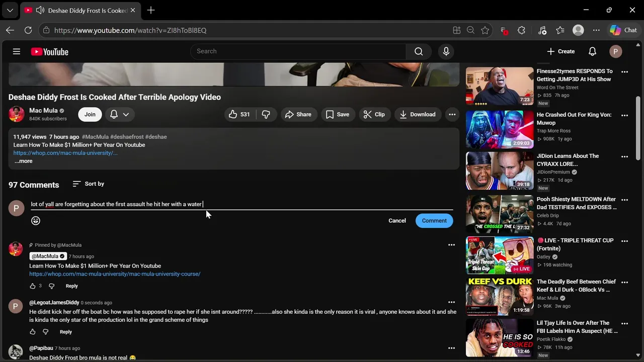Like the pinned @MacMula comment
The height and width of the screenshot is (362, 644).
(x=33, y=286)
